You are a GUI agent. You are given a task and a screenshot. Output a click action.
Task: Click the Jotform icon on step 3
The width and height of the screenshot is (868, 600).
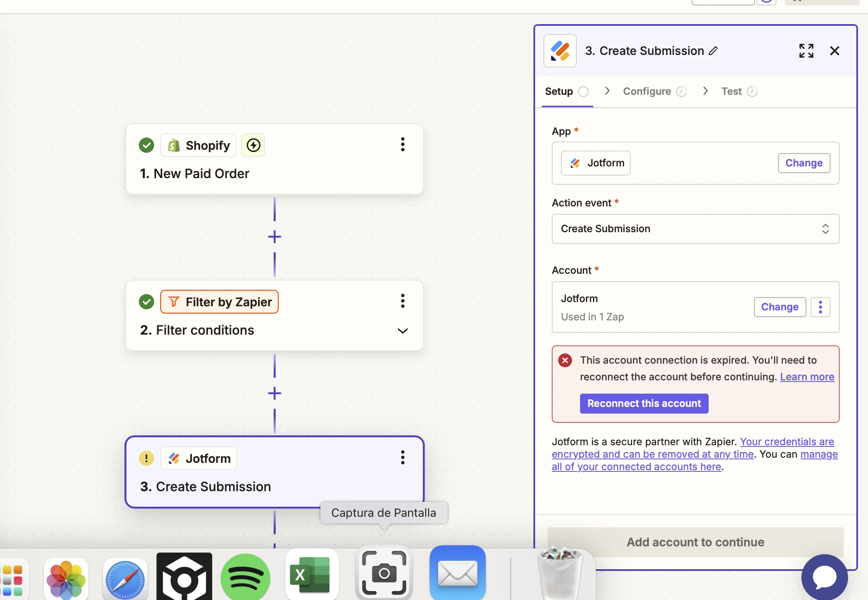(x=174, y=458)
